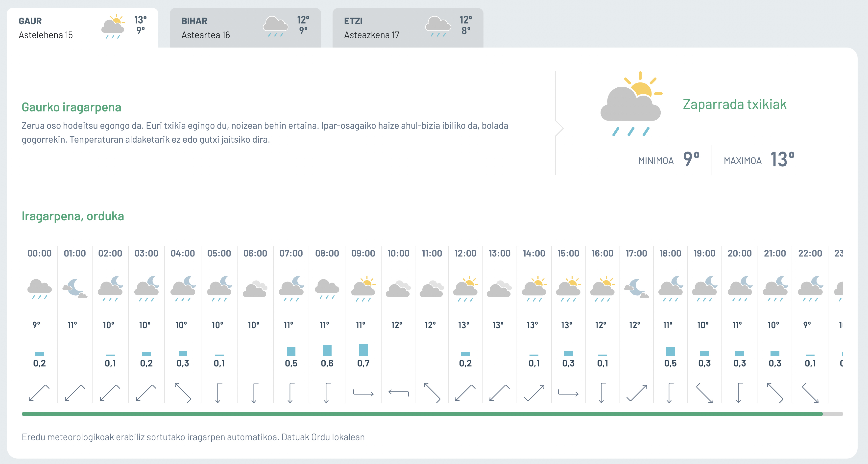
Task: Open the ETZI Asteazkena 17 tab
Action: point(408,28)
